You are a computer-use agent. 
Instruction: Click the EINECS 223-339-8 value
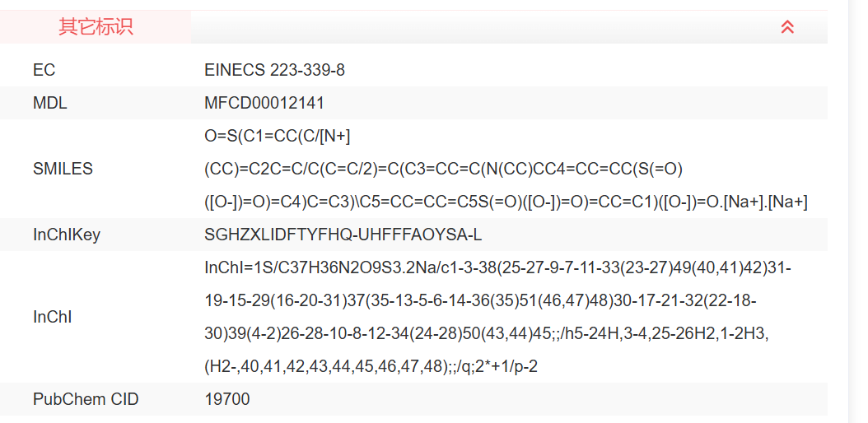coord(274,70)
